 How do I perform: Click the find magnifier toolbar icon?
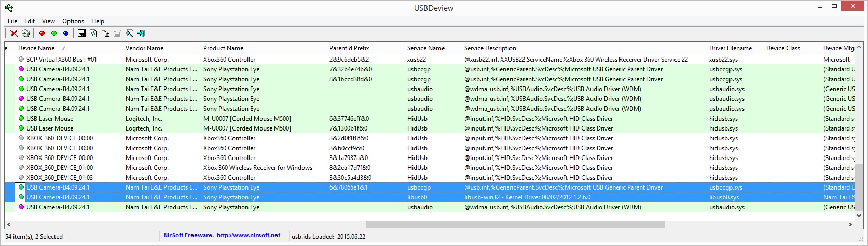[x=130, y=33]
